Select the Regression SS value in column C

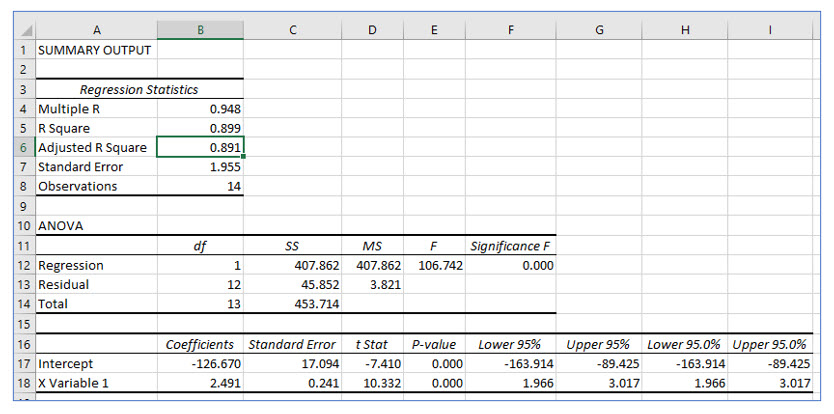pyautogui.click(x=293, y=265)
